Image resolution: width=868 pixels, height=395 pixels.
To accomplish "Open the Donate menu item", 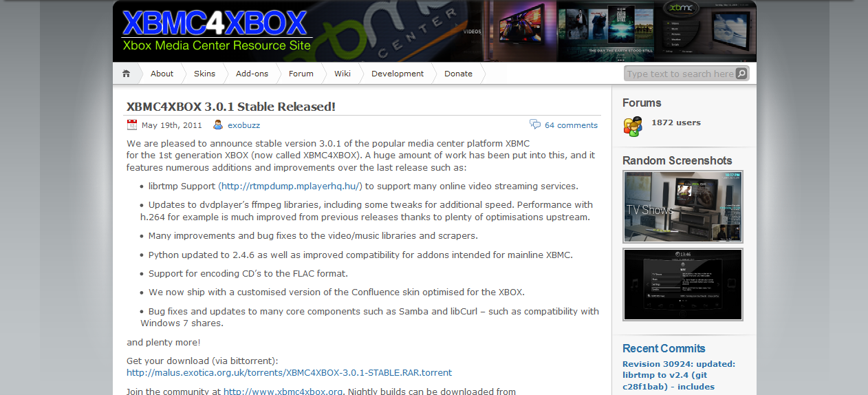I will click(x=458, y=74).
